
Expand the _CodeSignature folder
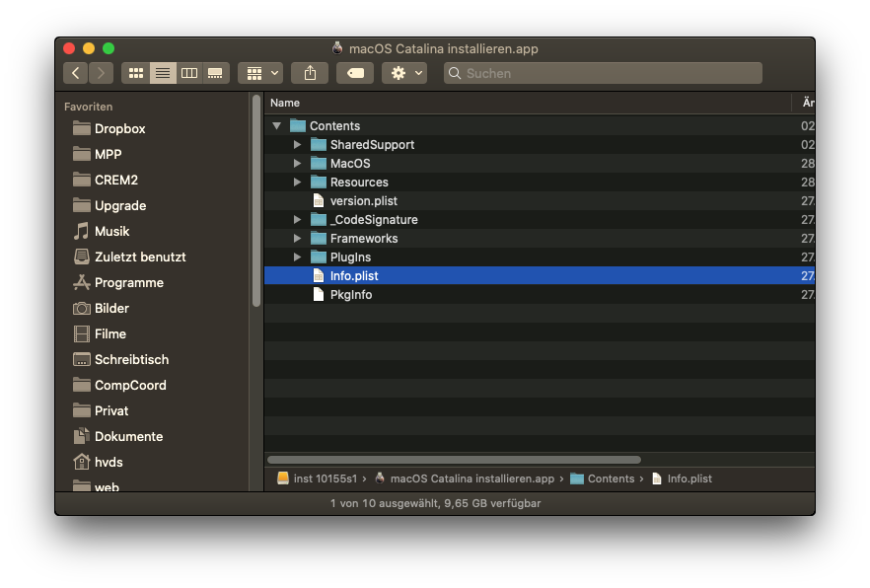pyautogui.click(x=298, y=220)
